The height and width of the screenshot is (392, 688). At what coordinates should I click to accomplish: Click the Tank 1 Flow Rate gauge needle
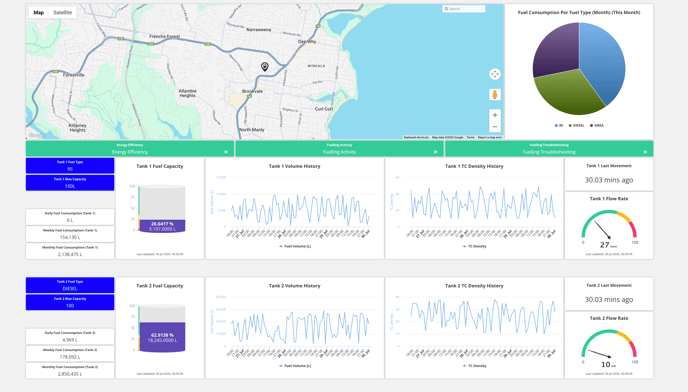click(x=602, y=230)
